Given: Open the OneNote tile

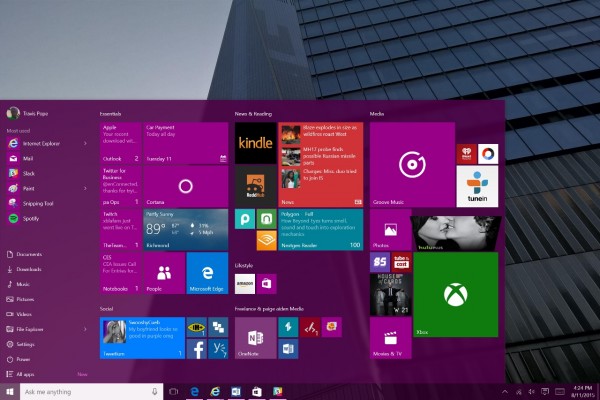Looking at the screenshot, I should (x=255, y=338).
